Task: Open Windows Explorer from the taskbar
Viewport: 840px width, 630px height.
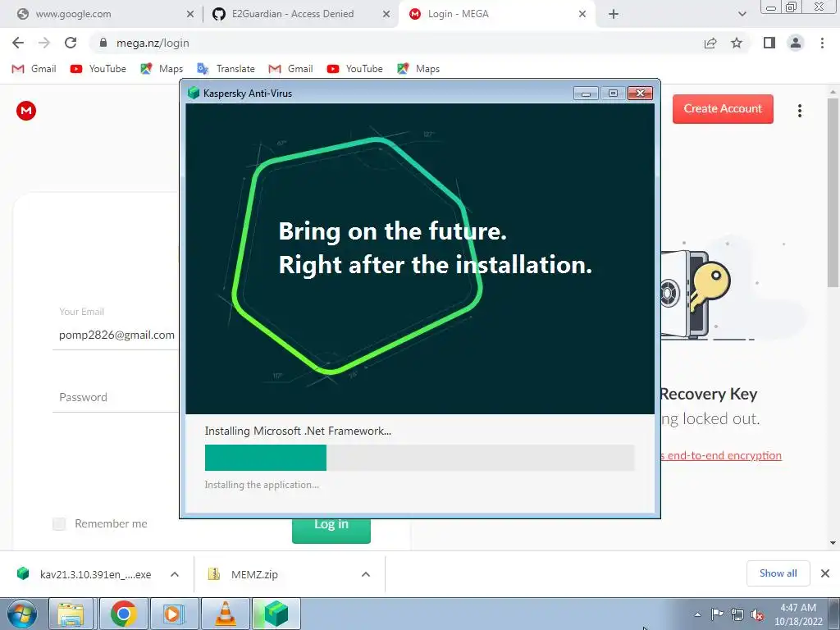Action: pyautogui.click(x=71, y=614)
